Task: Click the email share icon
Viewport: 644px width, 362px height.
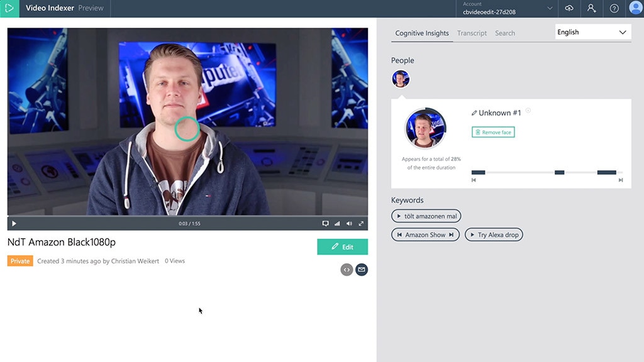Action: (x=362, y=270)
